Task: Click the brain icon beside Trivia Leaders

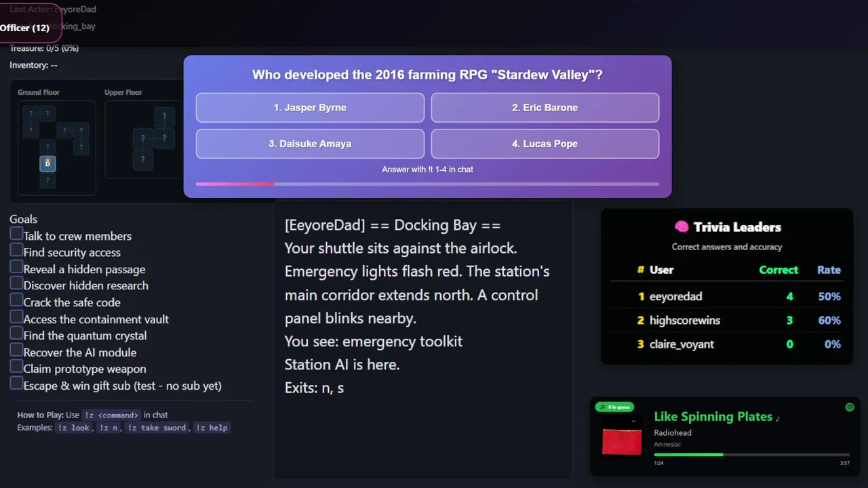Action: click(x=682, y=227)
